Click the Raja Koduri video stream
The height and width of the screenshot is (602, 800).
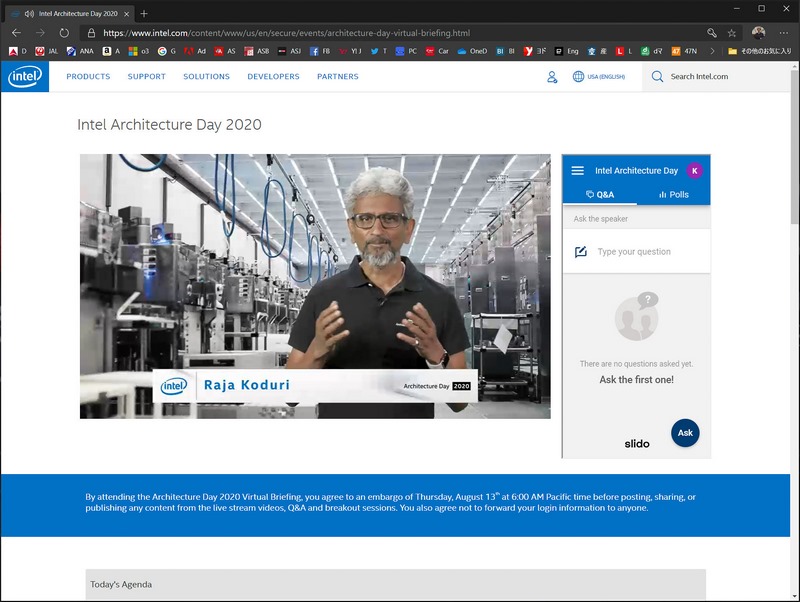(x=315, y=286)
